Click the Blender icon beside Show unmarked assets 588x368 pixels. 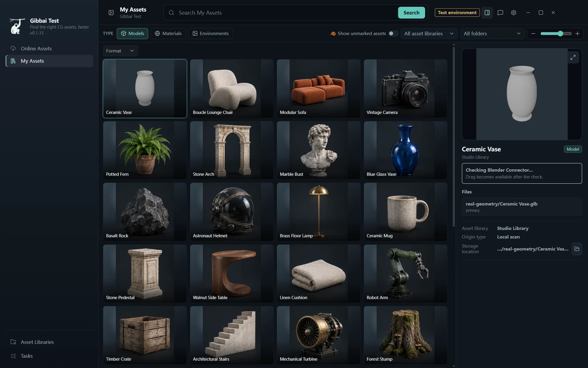coord(333,34)
